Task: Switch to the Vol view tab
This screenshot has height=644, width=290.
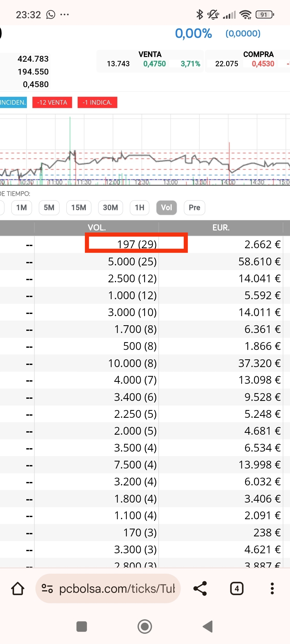Action: point(166,208)
